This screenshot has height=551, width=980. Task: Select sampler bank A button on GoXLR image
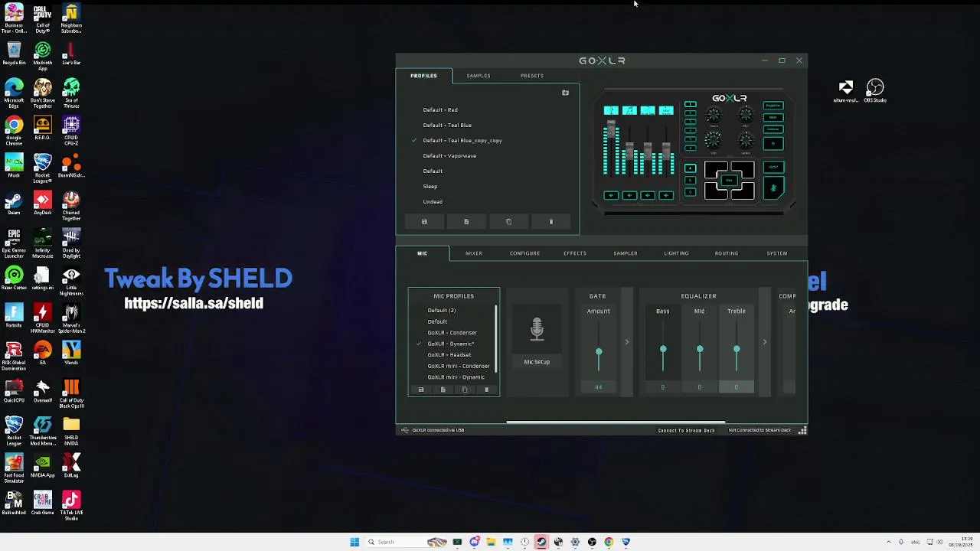click(x=690, y=168)
